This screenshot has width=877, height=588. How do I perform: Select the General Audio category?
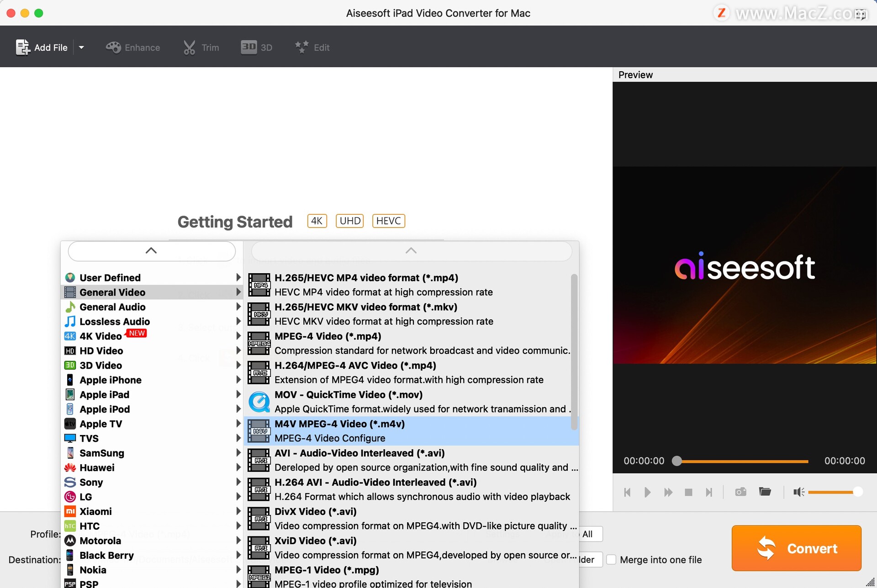112,307
